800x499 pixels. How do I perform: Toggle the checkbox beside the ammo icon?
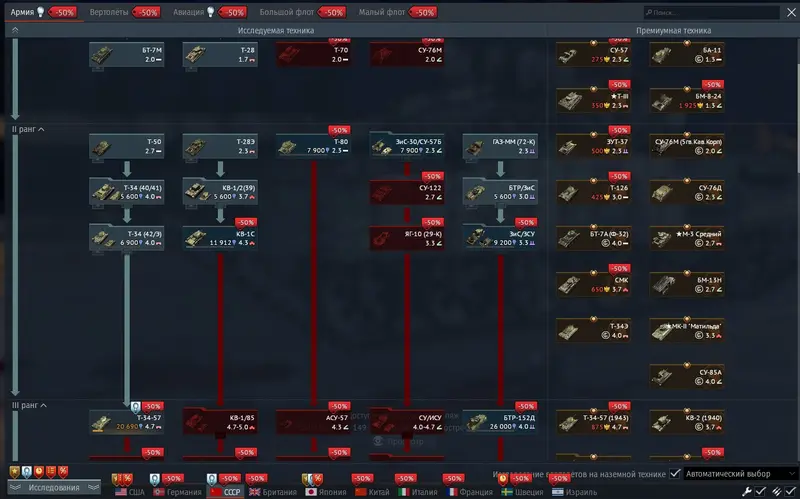point(789,491)
